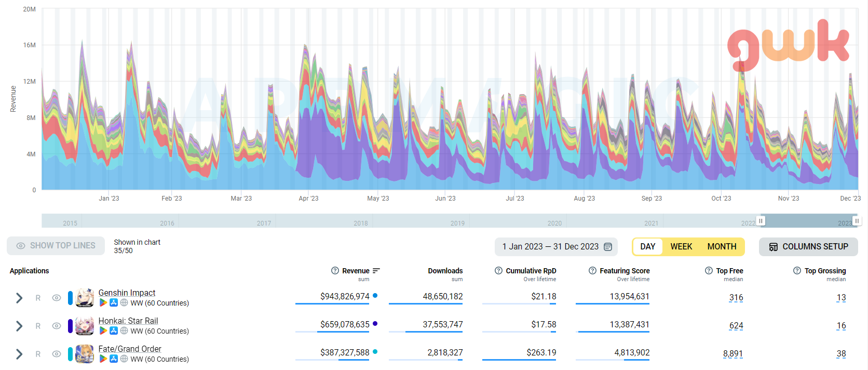Click globe icon for Genshin Impact

[124, 303]
